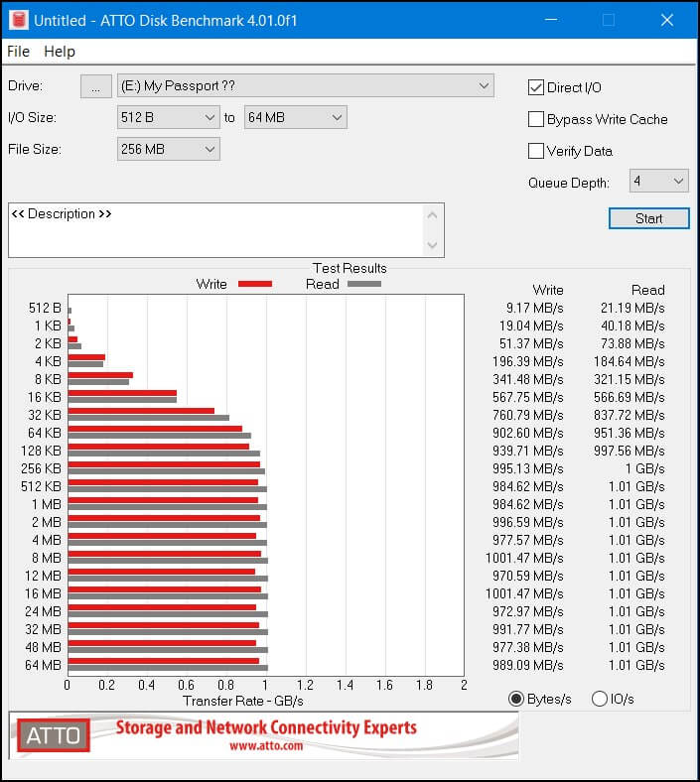700x782 pixels.
Task: Click the gray Read legend swatch
Action: point(364,284)
